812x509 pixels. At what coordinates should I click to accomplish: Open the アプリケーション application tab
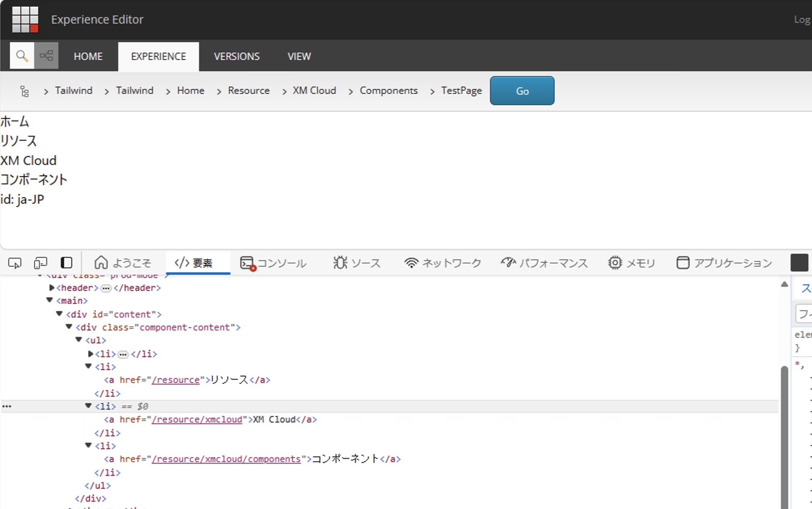click(724, 263)
